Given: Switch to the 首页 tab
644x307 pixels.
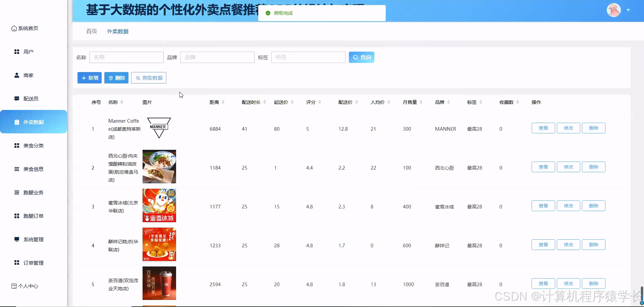Looking at the screenshot, I should click(91, 31).
